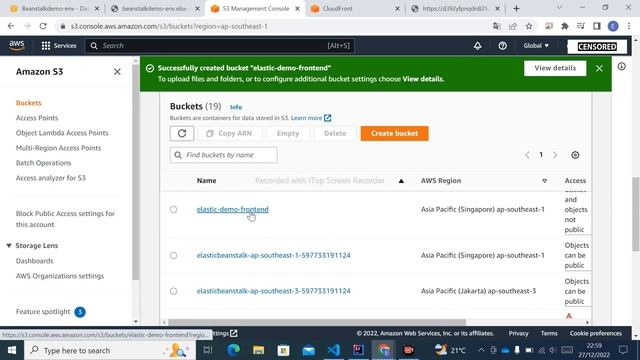Open table preferences gear icon
640x360 pixels.
click(x=575, y=155)
